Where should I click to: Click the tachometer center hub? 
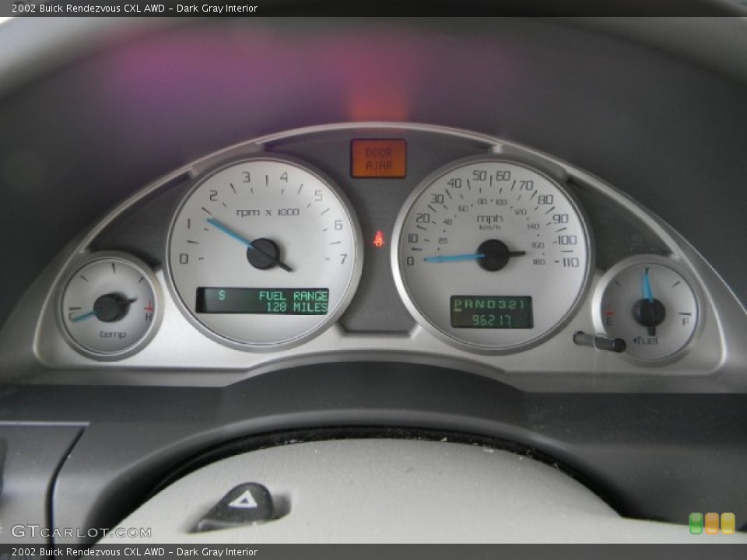coord(263,254)
